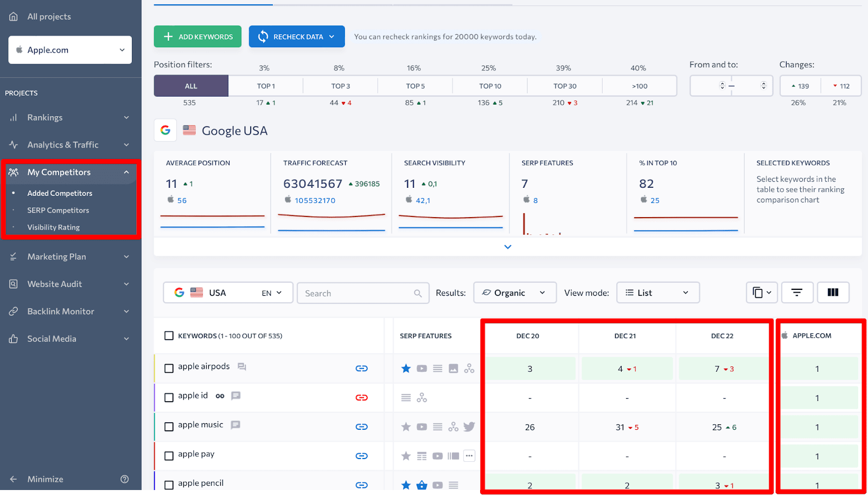Viewport: 868px width, 496px height.
Task: Filter by 139 improved changes
Action: [x=800, y=86]
